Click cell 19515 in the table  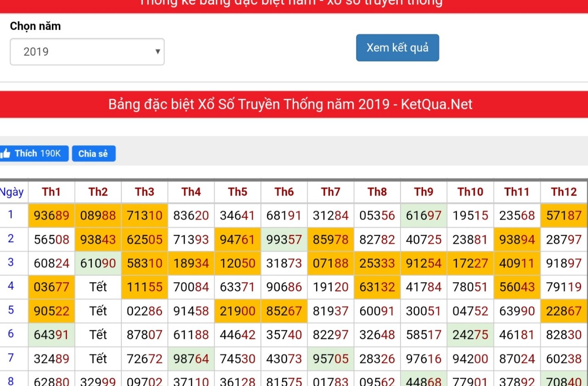tap(470, 216)
